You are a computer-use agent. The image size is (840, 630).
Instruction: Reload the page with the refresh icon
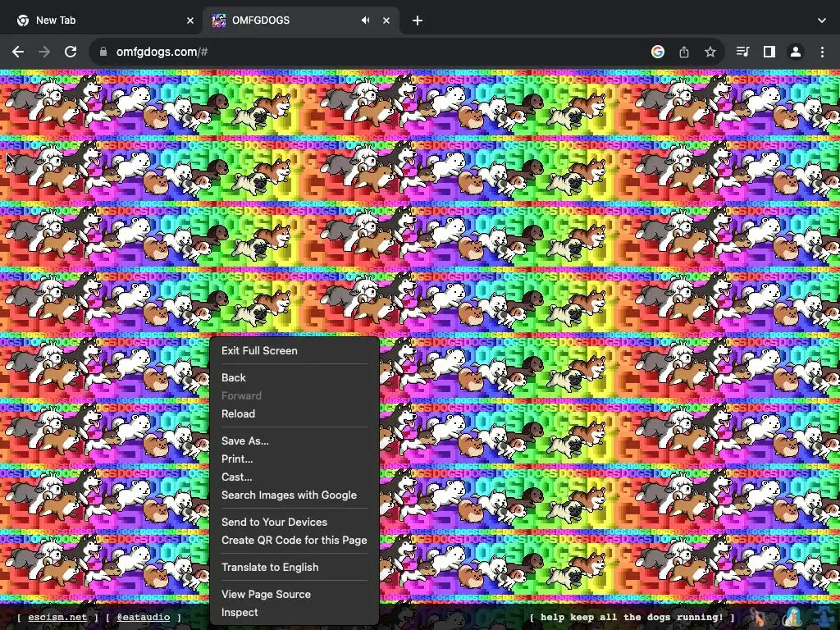tap(71, 52)
